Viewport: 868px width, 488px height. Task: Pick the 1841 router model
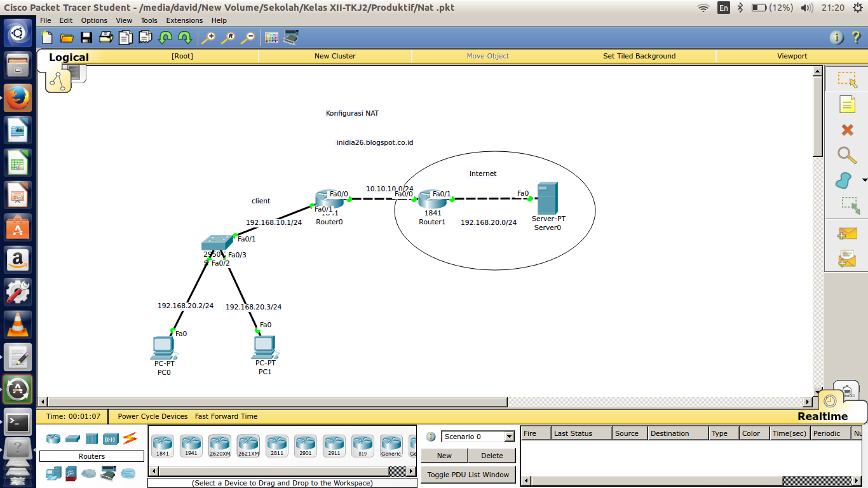[x=163, y=446]
